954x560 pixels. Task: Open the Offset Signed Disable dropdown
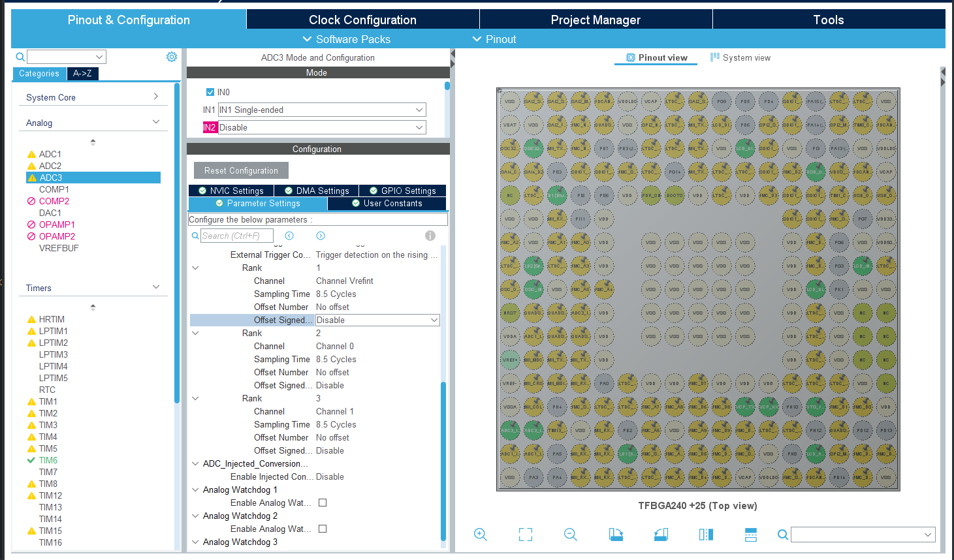[377, 320]
